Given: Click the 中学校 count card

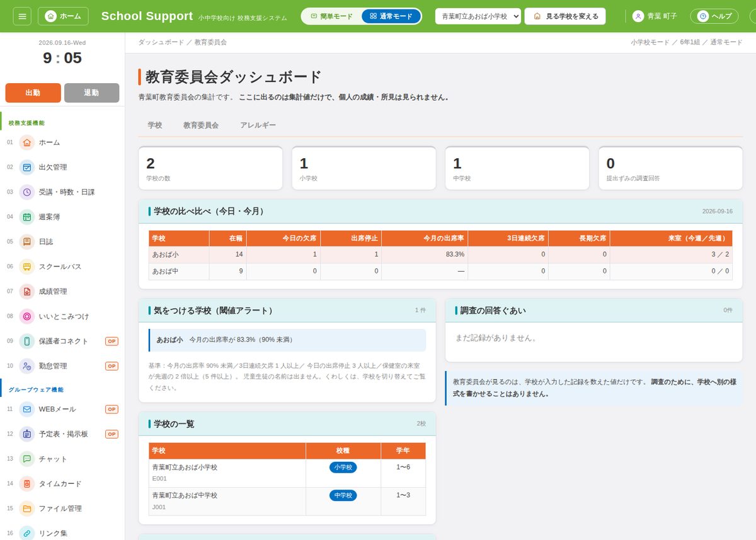Looking at the screenshot, I should pyautogui.click(x=517, y=168).
